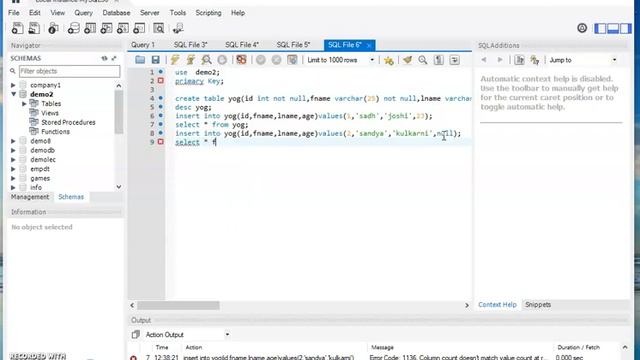The height and width of the screenshot is (360, 640).
Task: Switch to SQL File 5* tab
Action: click(x=293, y=45)
